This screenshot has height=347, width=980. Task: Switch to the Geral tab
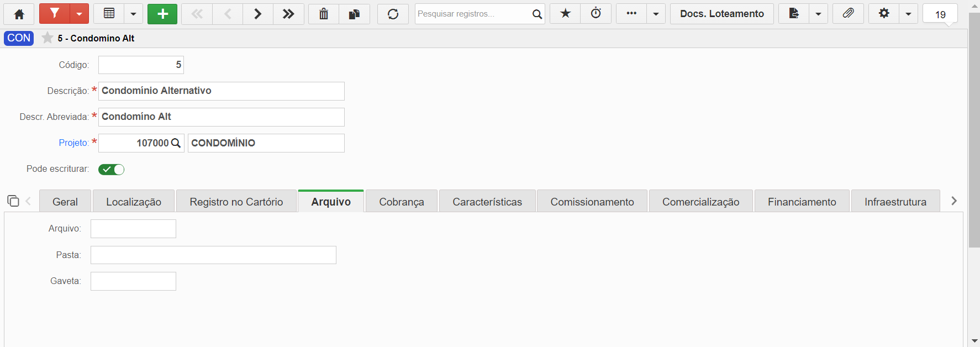point(65,202)
